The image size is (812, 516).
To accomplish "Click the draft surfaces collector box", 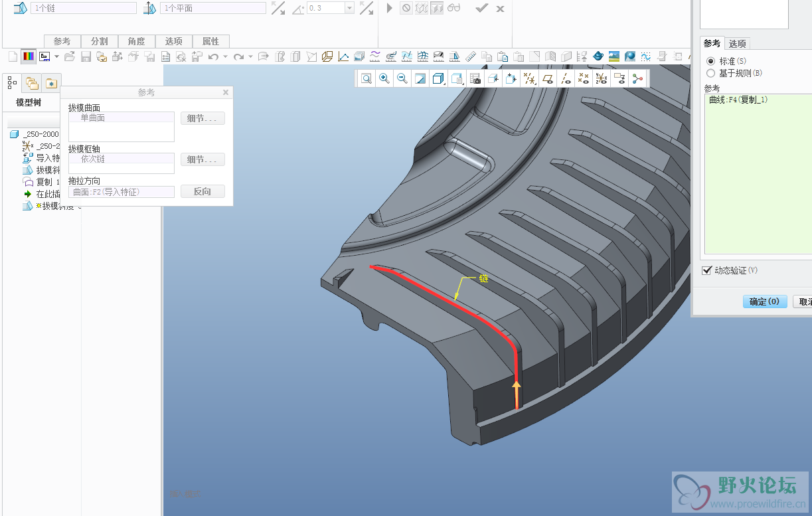I will [x=122, y=127].
